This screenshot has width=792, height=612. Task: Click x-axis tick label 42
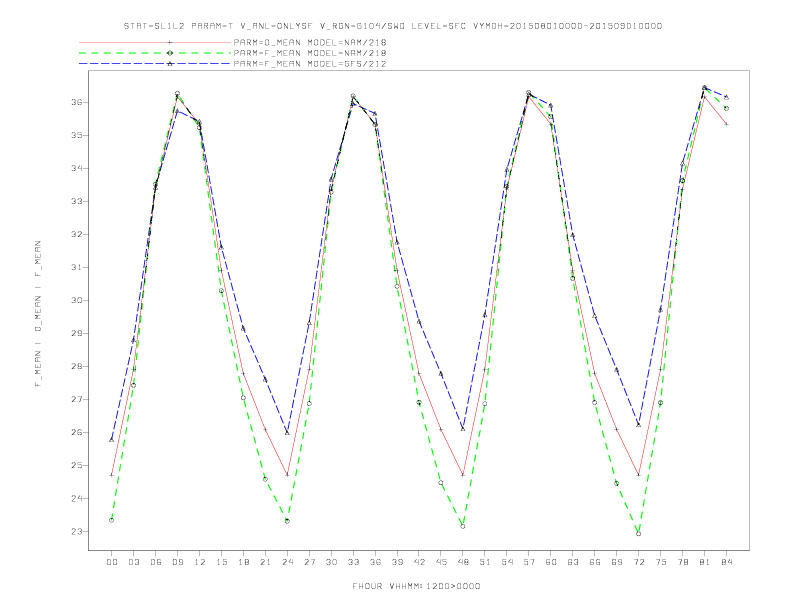[419, 562]
